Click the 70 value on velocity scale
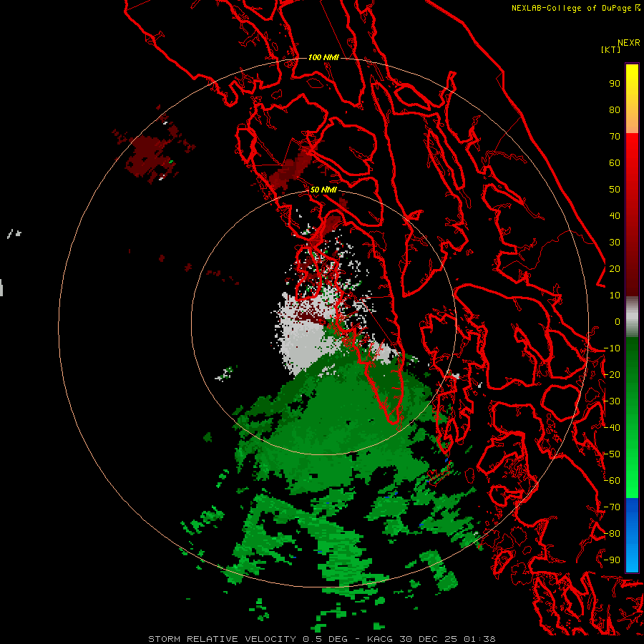 615,137
